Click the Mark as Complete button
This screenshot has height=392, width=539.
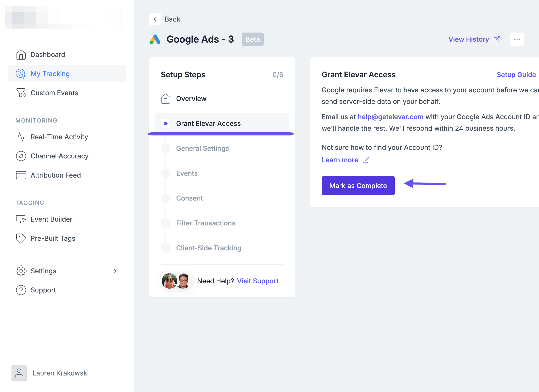(x=358, y=186)
